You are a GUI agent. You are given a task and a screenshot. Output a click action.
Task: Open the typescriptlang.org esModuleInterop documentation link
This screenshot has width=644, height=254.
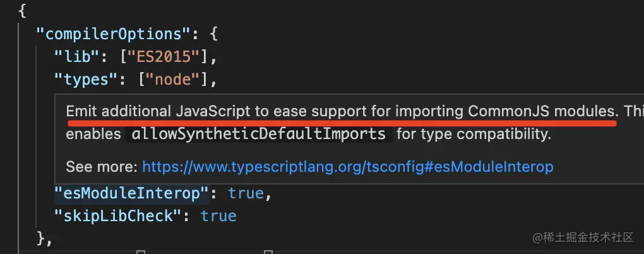tap(347, 167)
